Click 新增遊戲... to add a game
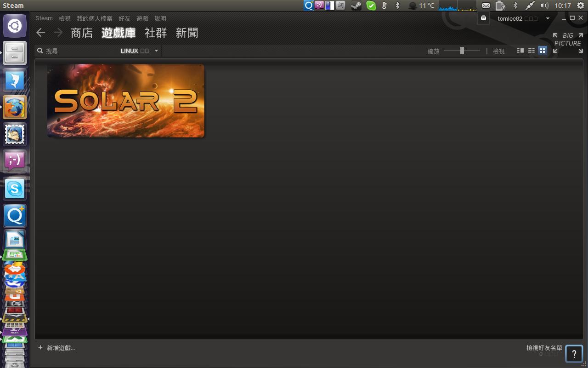This screenshot has width=588, height=368. pos(61,348)
